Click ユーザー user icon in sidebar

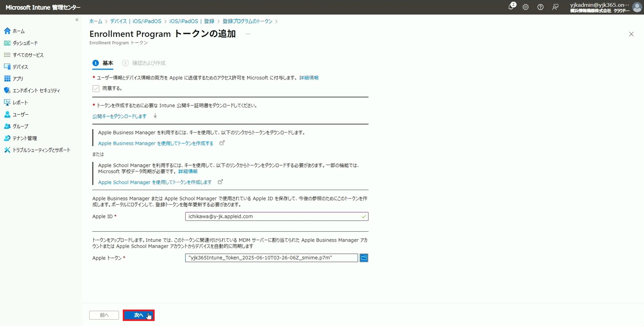point(7,114)
